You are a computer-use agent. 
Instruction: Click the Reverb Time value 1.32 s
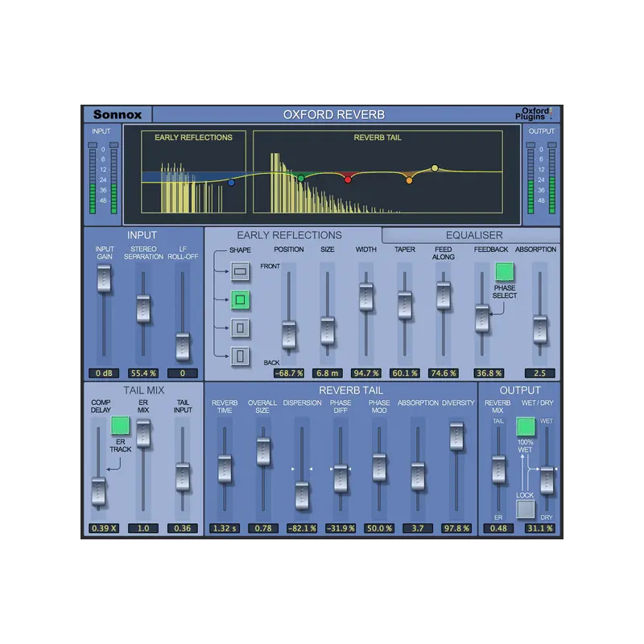pyautogui.click(x=225, y=529)
